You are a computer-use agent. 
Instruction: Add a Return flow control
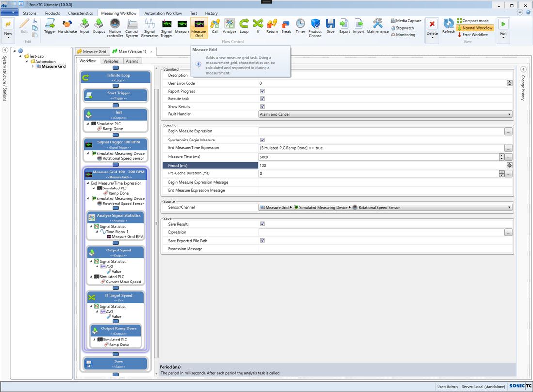pyautogui.click(x=272, y=27)
